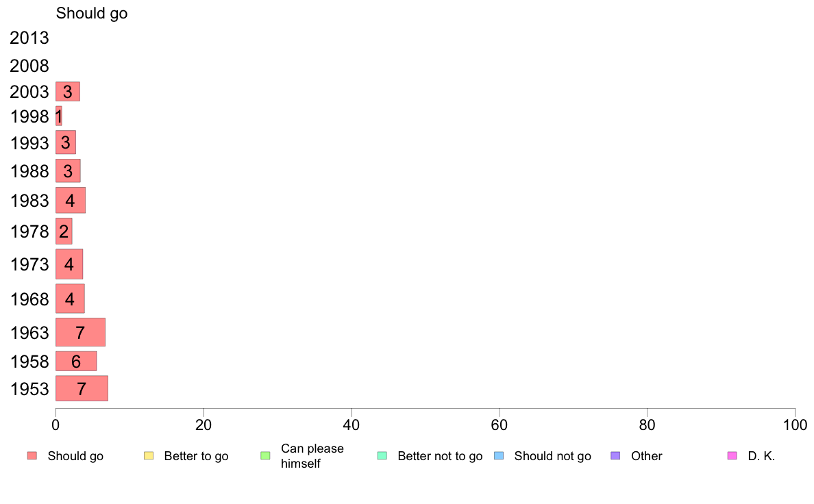Click the 2013 year axis label
This screenshot has height=504, width=814.
pos(29,38)
